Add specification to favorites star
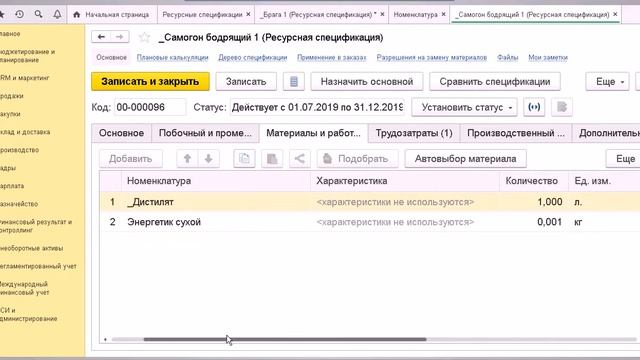This screenshot has height=360, width=640. click(144, 38)
